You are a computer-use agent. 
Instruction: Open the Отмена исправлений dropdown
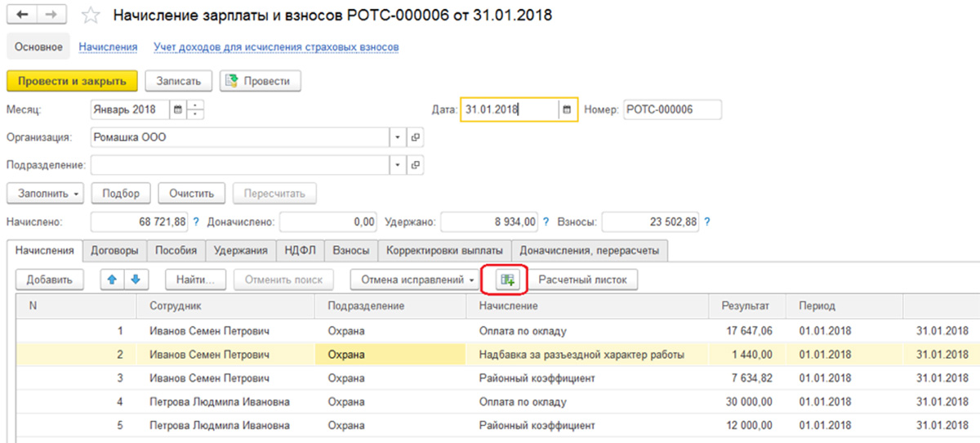tap(416, 280)
